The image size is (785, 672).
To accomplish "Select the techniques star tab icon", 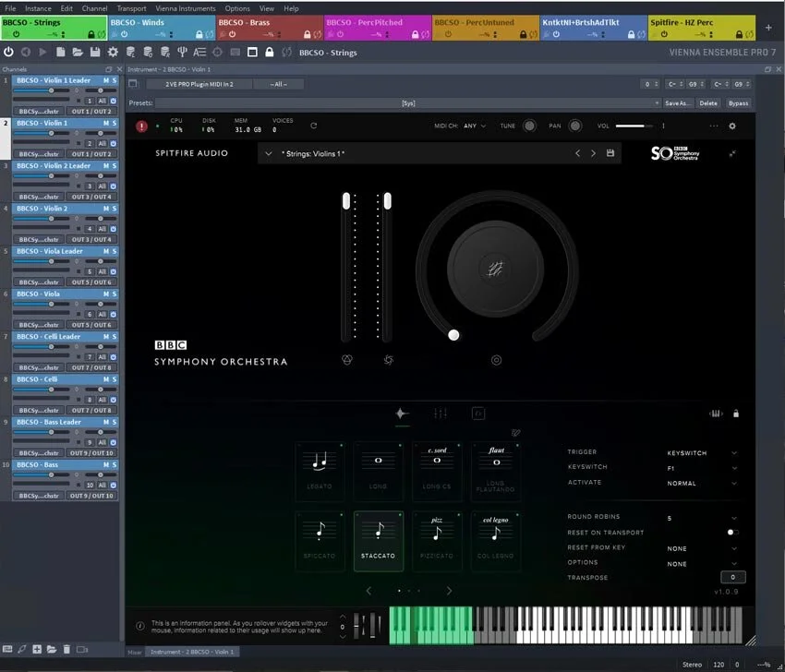I will [x=402, y=414].
